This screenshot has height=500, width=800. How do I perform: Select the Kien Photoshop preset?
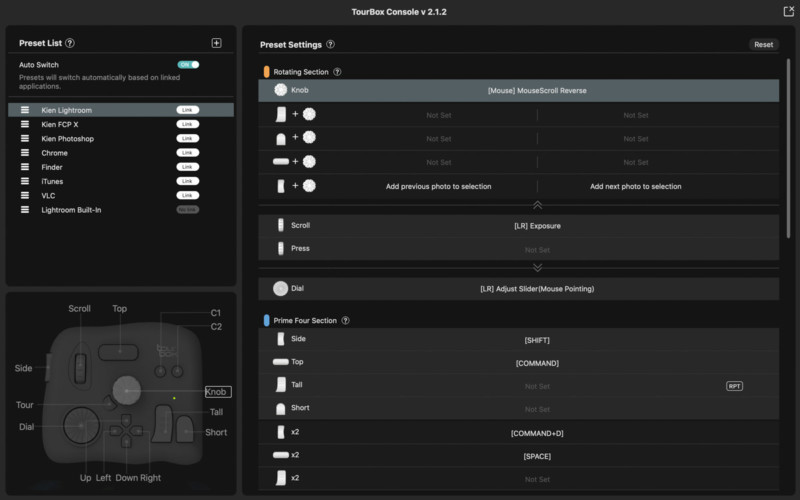[121, 138]
